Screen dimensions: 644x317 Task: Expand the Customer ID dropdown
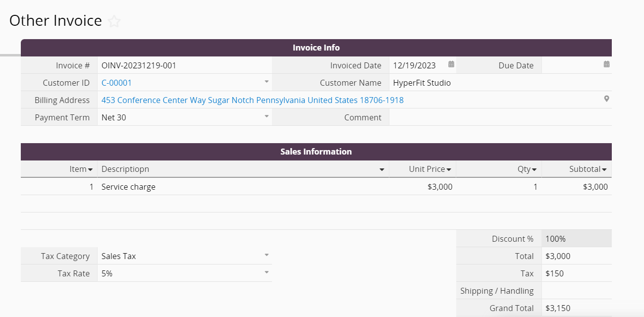pyautogui.click(x=267, y=82)
